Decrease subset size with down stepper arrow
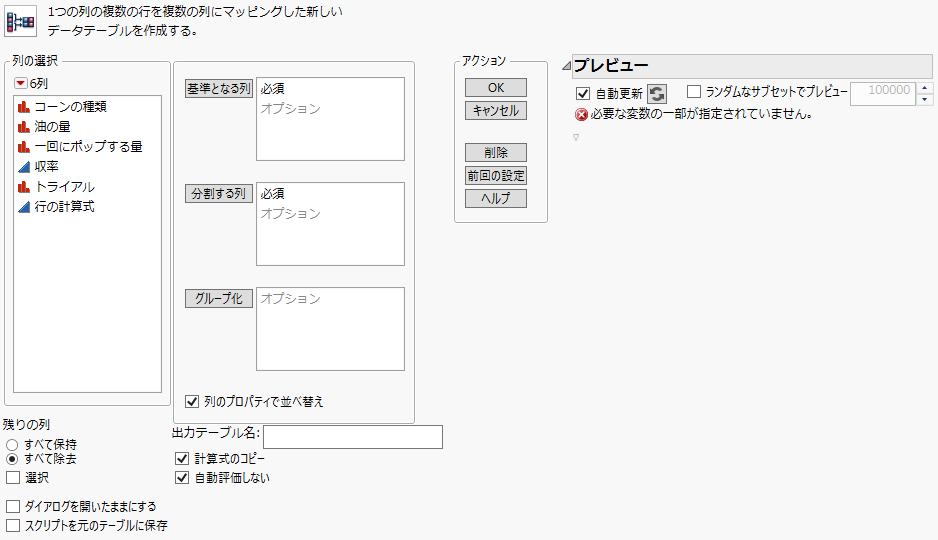 click(x=925, y=100)
